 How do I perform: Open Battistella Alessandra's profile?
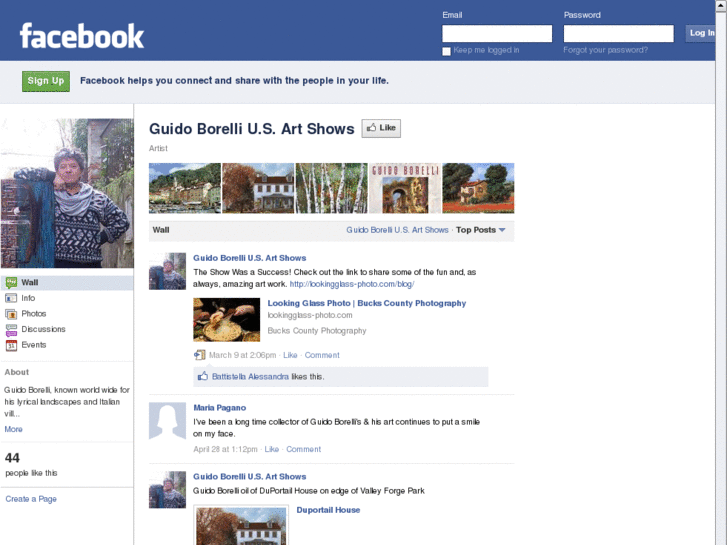[x=250, y=377]
